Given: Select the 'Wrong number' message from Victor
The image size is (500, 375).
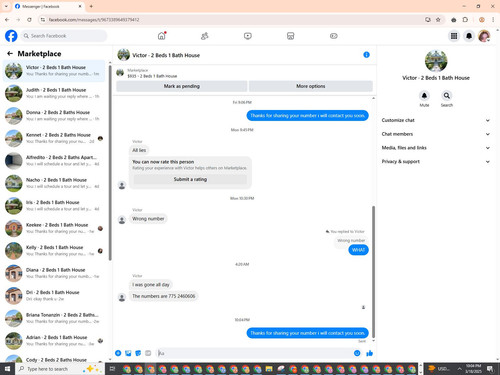Looking at the screenshot, I should 148,219.
